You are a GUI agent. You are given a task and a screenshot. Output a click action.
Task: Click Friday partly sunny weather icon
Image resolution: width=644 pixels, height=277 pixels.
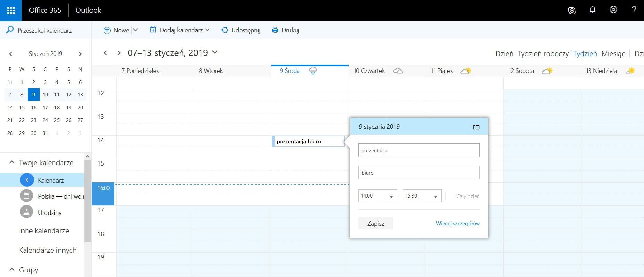(x=466, y=71)
